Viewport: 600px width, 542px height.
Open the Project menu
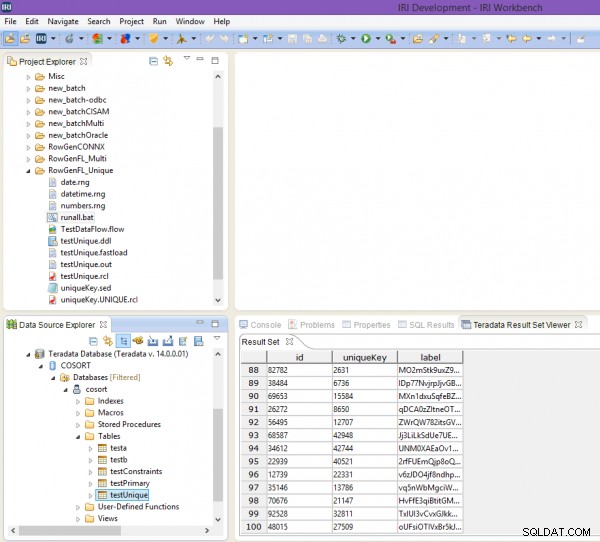point(131,21)
